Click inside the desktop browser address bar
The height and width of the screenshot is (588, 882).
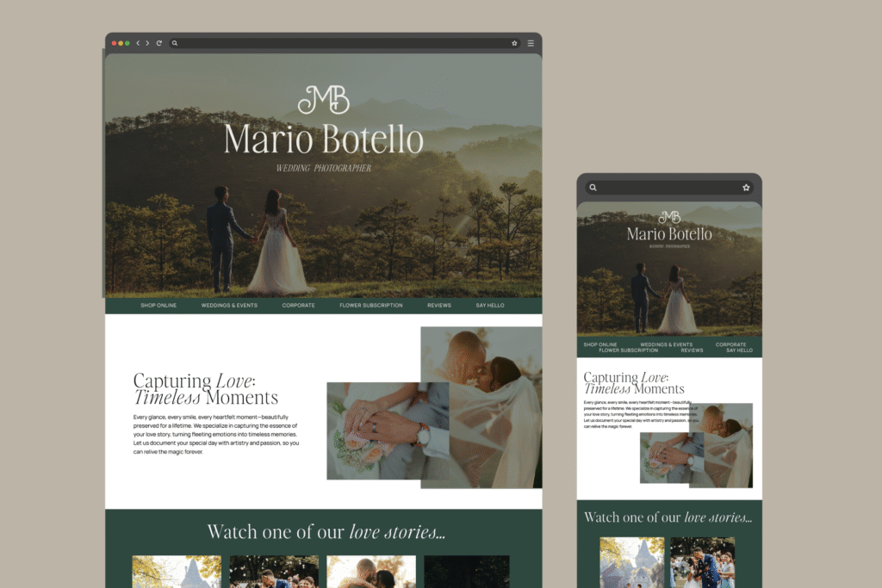pyautogui.click(x=345, y=43)
